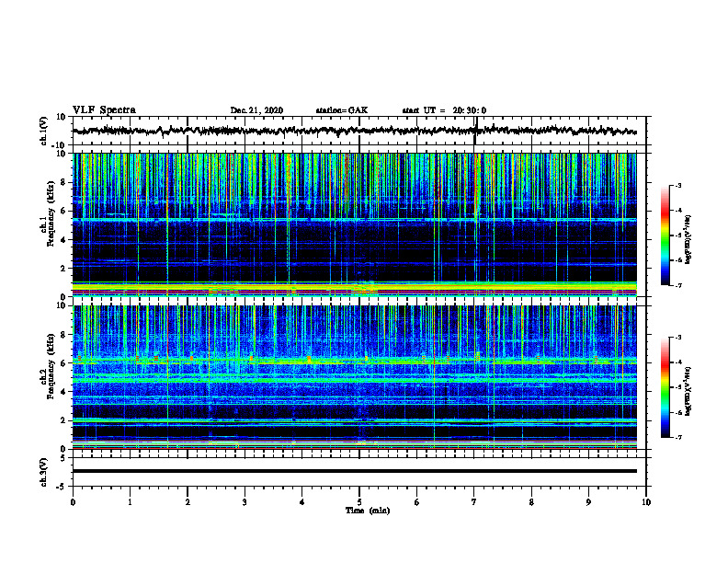Select the "start UT = 20:30:0" text

(444, 110)
